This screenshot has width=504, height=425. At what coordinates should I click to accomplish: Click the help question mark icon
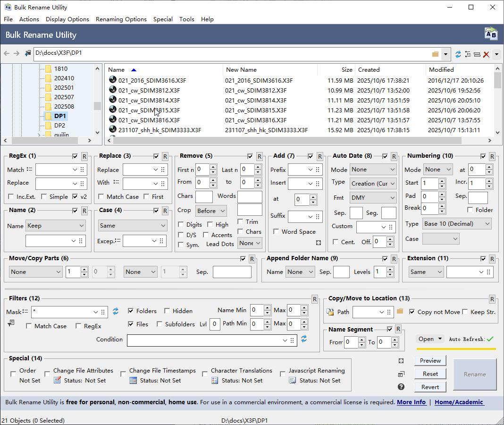401,387
